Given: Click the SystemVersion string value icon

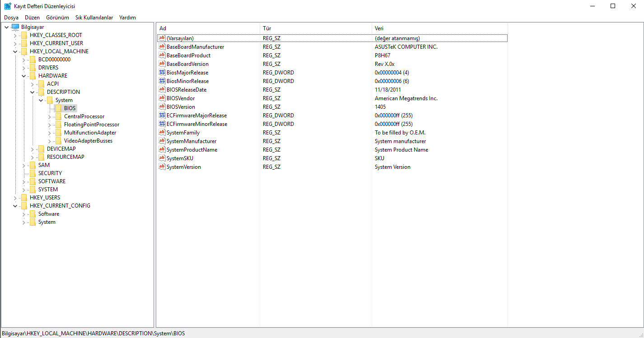Looking at the screenshot, I should 162,167.
